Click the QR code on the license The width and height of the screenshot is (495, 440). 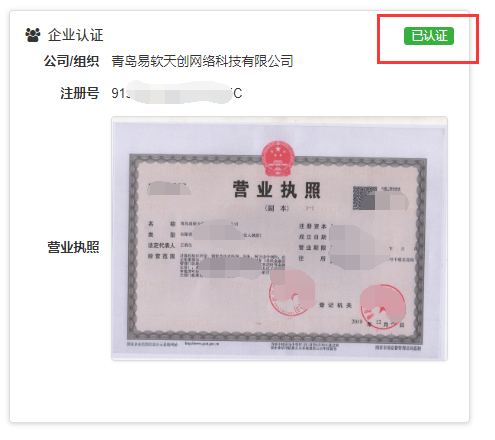click(x=365, y=198)
